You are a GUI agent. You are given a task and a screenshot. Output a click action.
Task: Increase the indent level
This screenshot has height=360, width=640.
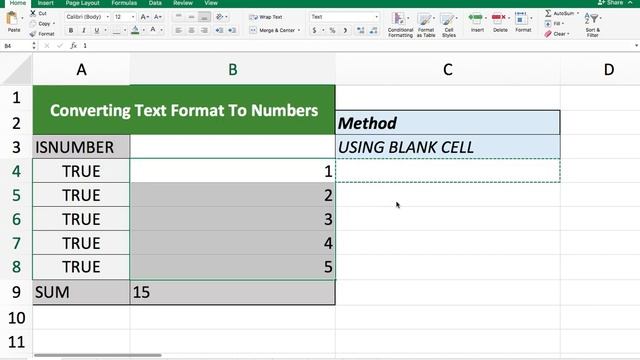coord(232,30)
